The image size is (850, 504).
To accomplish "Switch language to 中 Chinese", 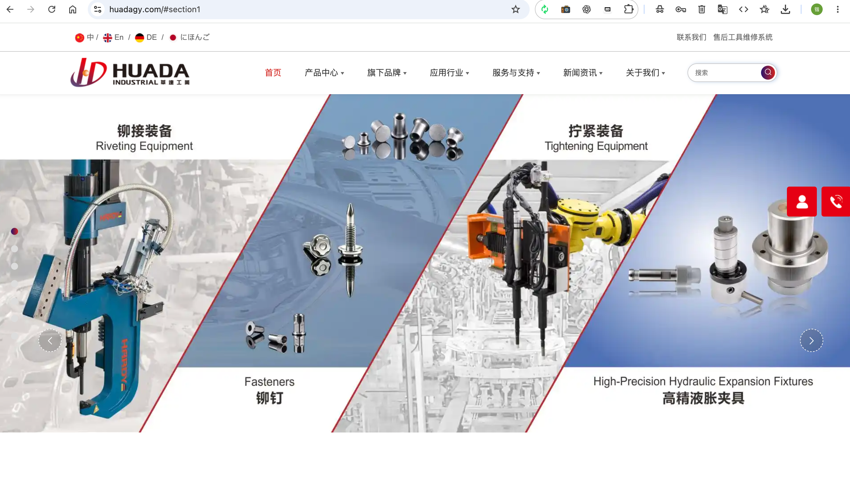I will pyautogui.click(x=84, y=37).
